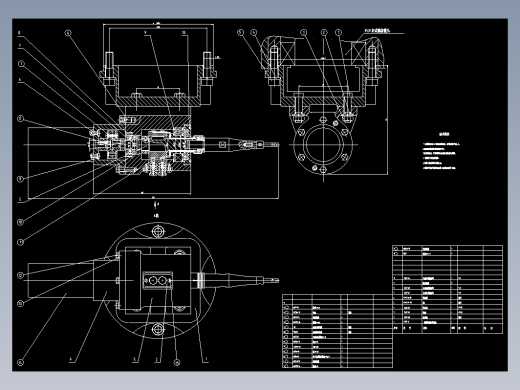Select the twin-hole rectangular plate in plan view
The height and width of the screenshot is (390, 520).
coord(158,281)
